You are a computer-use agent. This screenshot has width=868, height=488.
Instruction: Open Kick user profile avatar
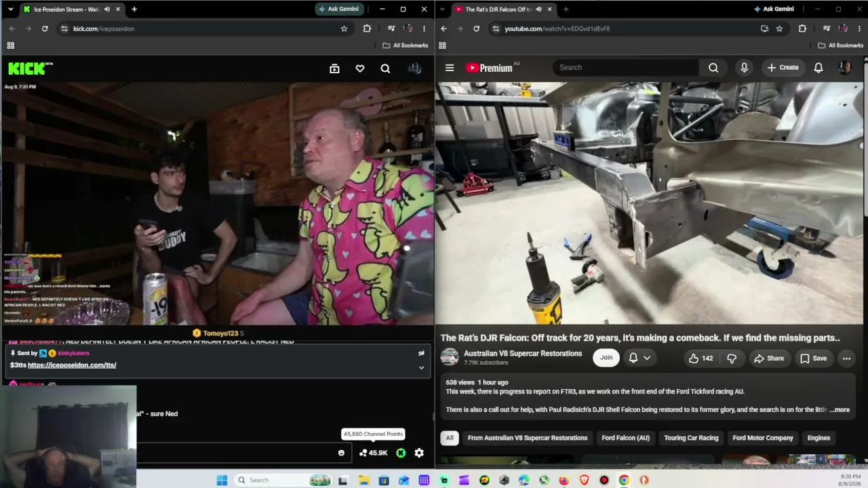414,68
